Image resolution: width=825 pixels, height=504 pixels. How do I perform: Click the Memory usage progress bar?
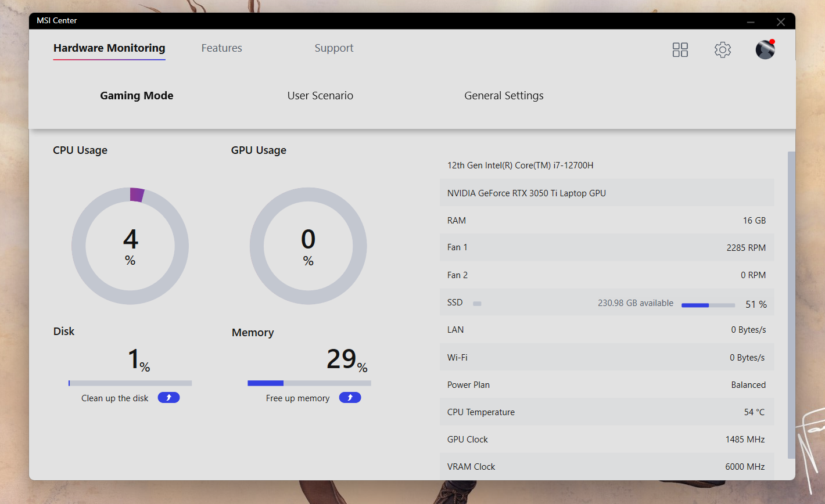point(309,383)
